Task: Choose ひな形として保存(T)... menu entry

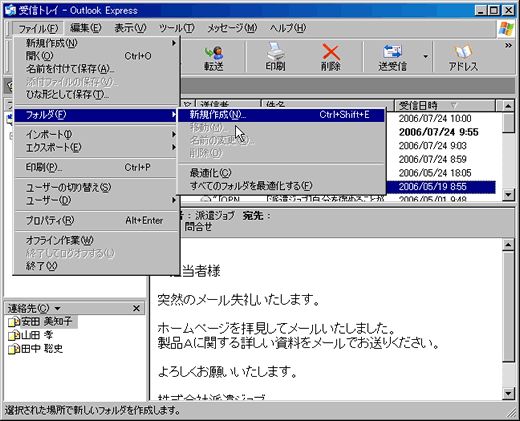Action: (96, 95)
